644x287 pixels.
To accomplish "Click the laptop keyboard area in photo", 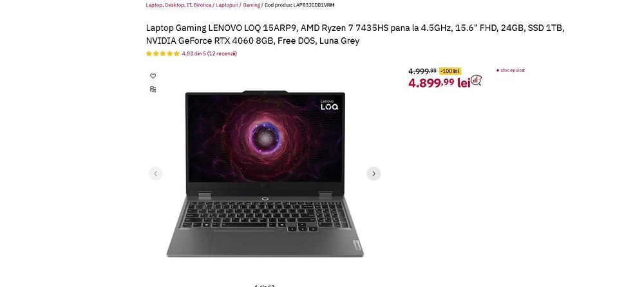I will (x=265, y=214).
